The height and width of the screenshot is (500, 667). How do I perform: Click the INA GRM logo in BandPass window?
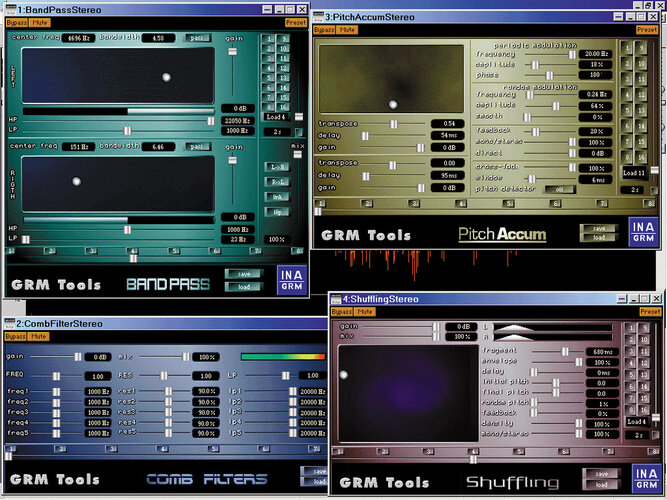click(x=292, y=280)
